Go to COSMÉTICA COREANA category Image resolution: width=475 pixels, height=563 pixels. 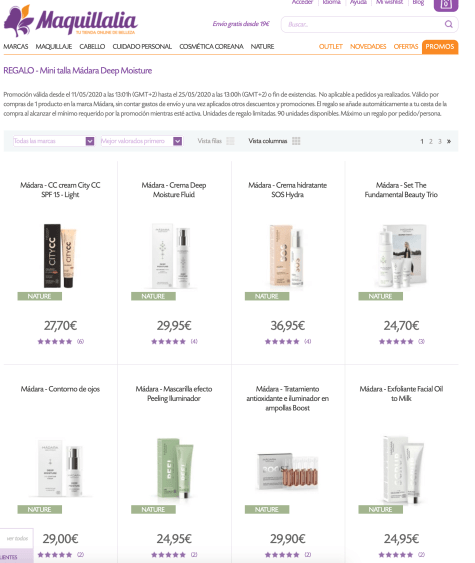[x=211, y=46]
